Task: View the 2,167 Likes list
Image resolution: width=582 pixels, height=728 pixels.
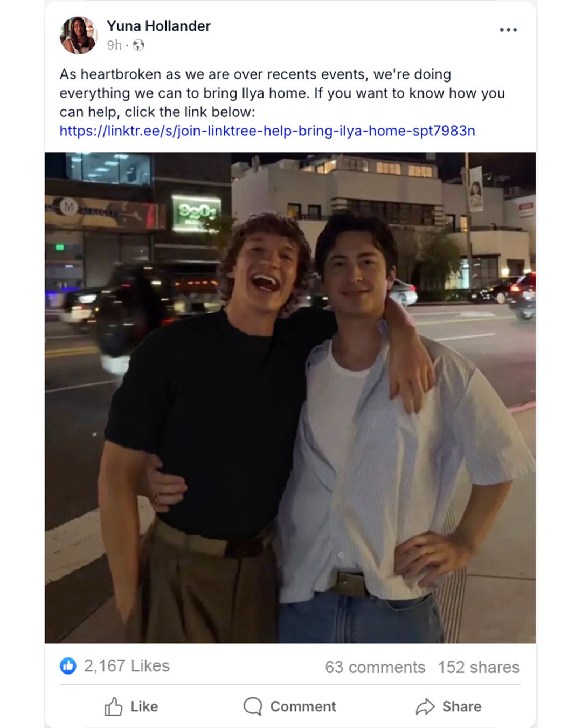Action: pos(127,666)
